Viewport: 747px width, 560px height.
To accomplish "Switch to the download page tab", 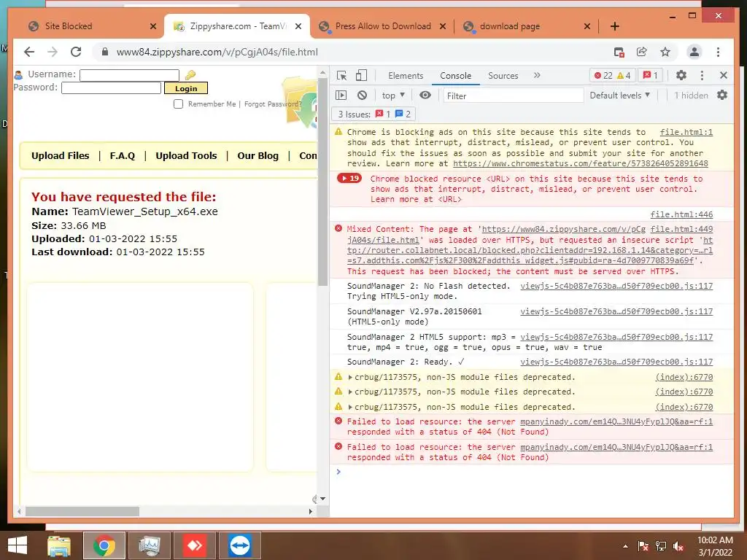I will click(526, 26).
